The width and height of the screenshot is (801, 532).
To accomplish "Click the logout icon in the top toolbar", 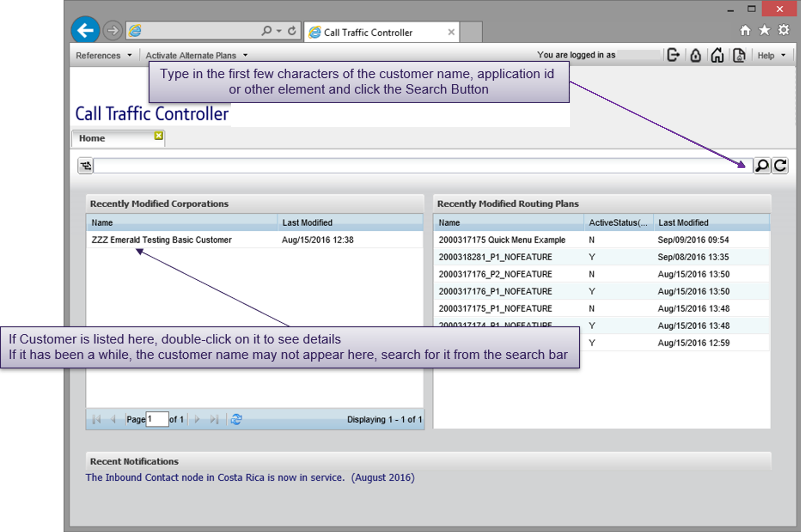I will coord(673,55).
